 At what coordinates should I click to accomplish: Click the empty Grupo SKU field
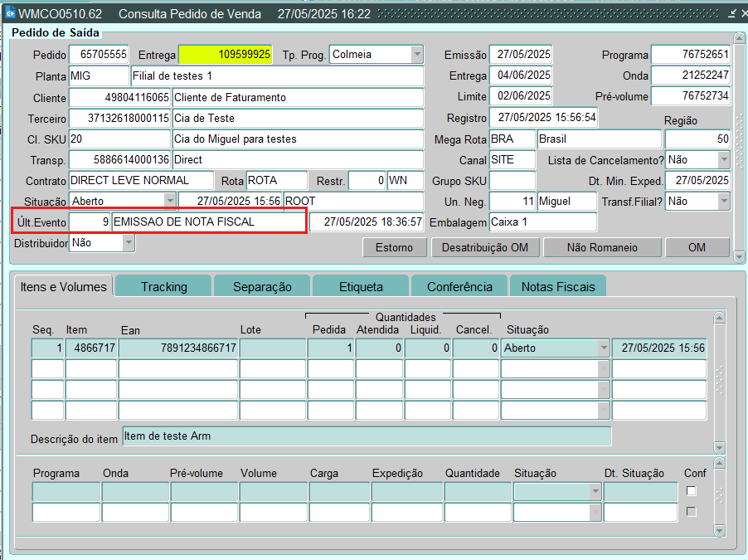pos(512,181)
